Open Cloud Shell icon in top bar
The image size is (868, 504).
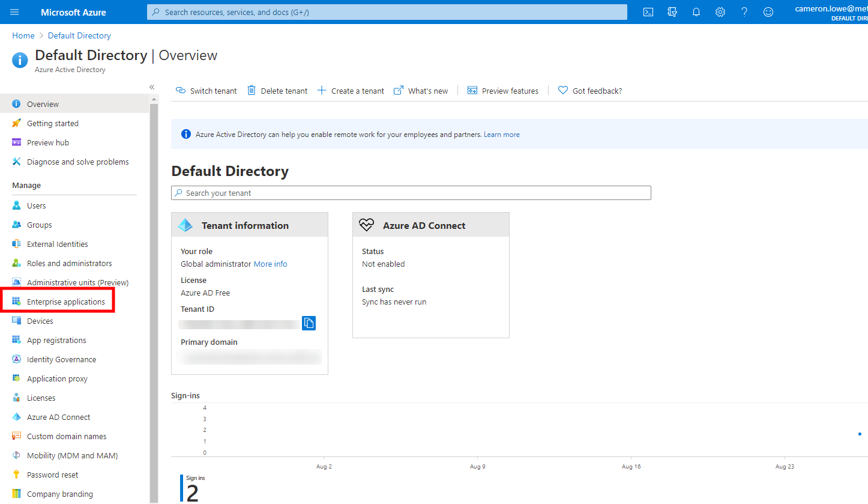pyautogui.click(x=648, y=12)
